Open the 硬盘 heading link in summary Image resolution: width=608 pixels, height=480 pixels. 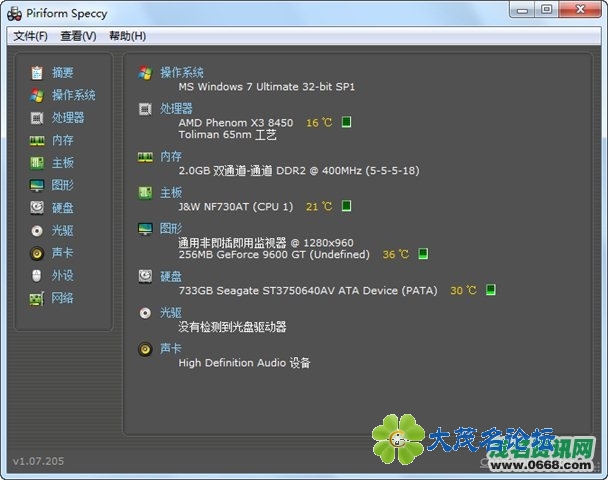(x=171, y=276)
